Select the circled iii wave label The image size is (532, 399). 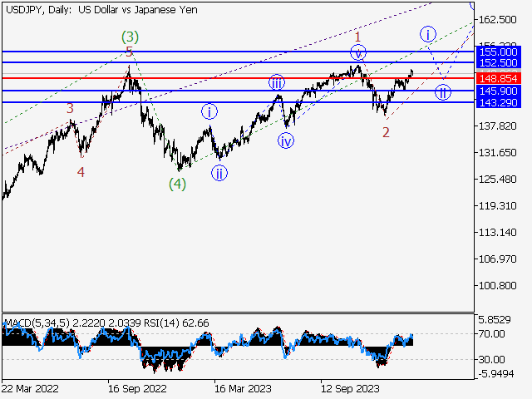point(277,82)
